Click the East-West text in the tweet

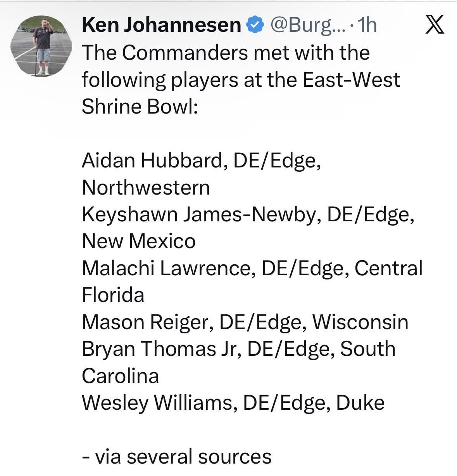(351, 80)
